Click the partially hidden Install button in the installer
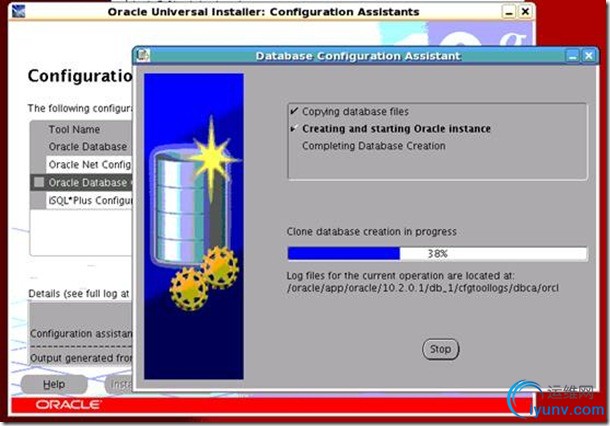The height and width of the screenshot is (426, 610). tap(119, 385)
